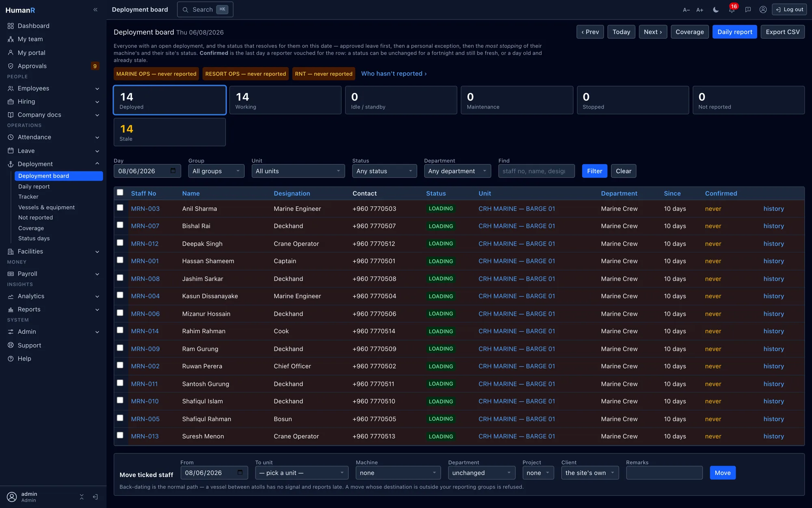The width and height of the screenshot is (812, 508).
Task: Tick the checkbox for MRN-004 Kasun Dissanayake
Action: point(120,295)
